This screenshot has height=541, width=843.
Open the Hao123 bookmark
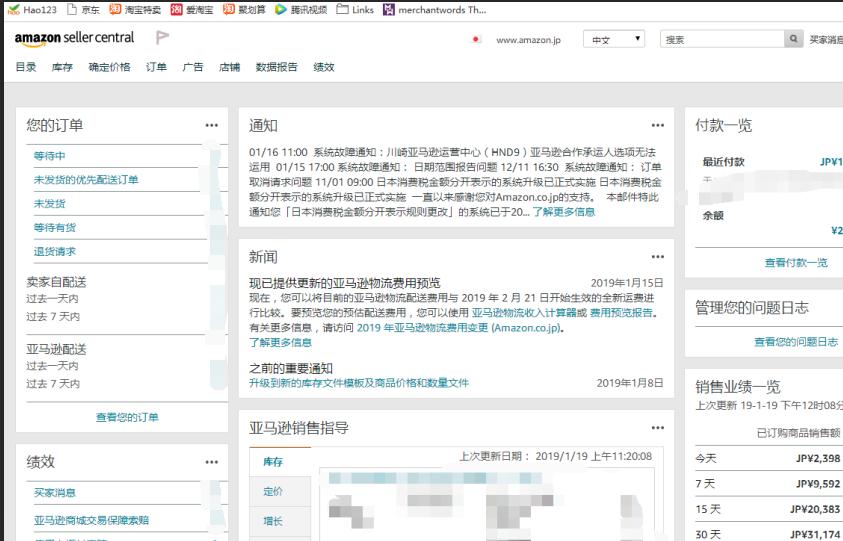[x=32, y=9]
